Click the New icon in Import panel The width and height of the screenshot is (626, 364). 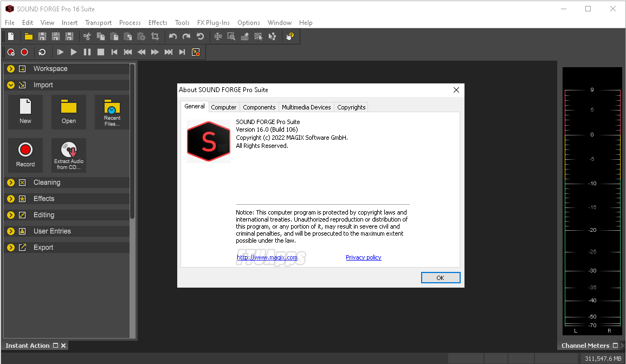pyautogui.click(x=25, y=112)
